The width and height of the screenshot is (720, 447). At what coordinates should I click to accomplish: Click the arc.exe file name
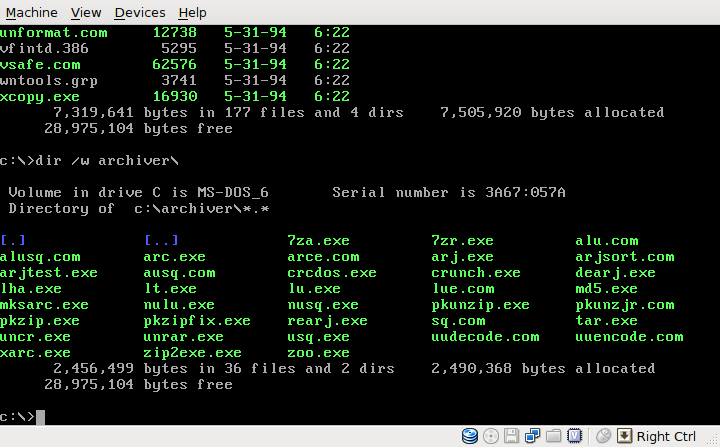(x=174, y=257)
